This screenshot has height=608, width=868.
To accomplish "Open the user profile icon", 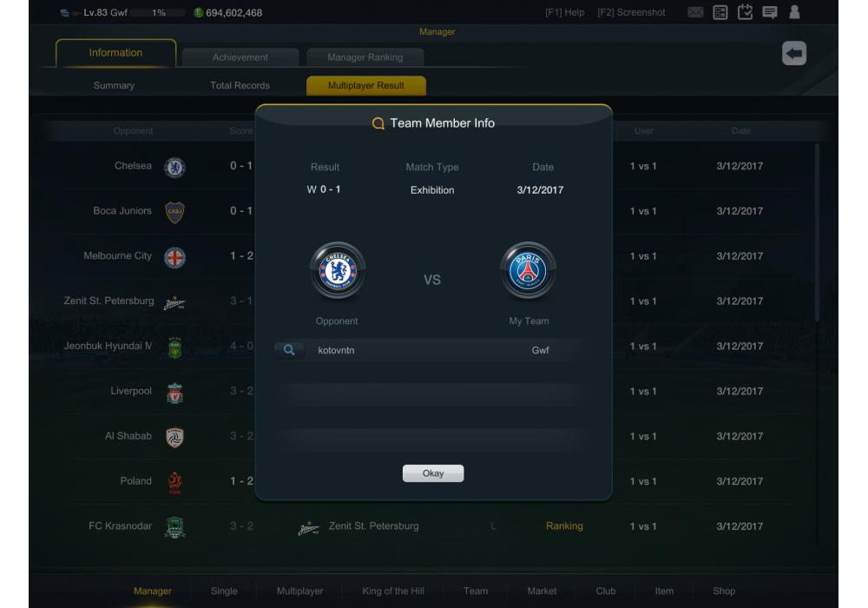I will coord(794,11).
